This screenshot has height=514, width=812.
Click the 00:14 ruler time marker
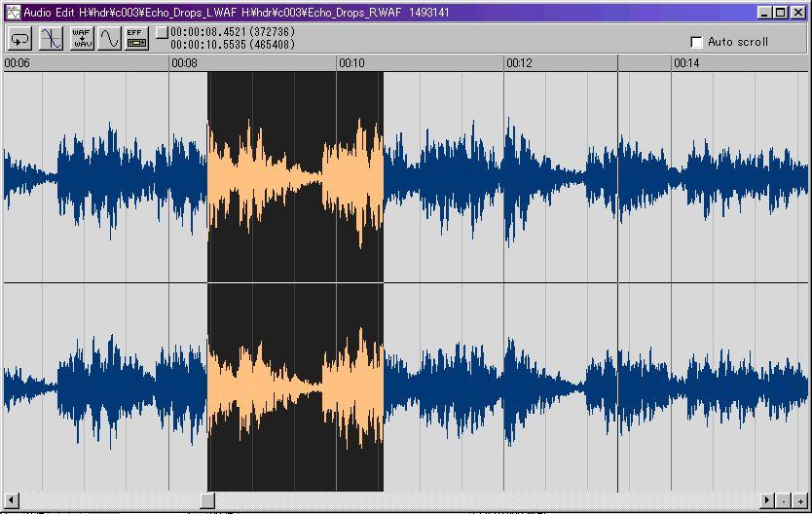686,63
